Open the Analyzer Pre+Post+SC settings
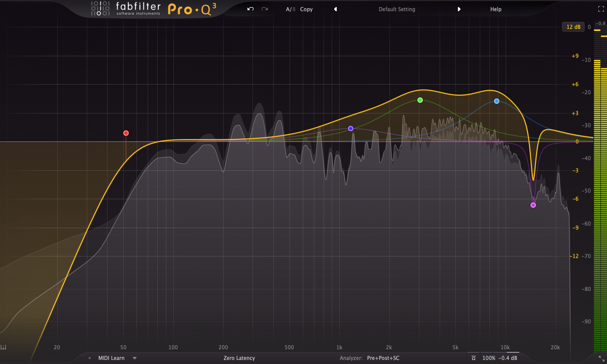Image resolution: width=607 pixels, height=364 pixels. 383,358
